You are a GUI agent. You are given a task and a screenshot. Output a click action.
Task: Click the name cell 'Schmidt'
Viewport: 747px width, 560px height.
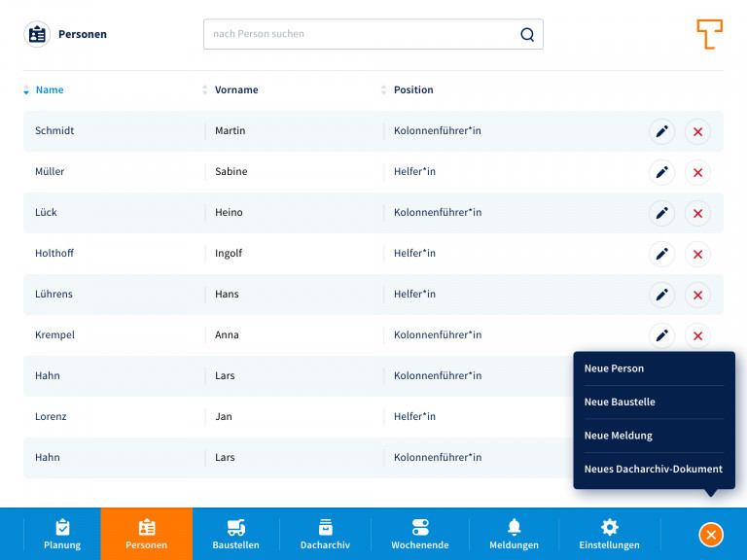(54, 130)
